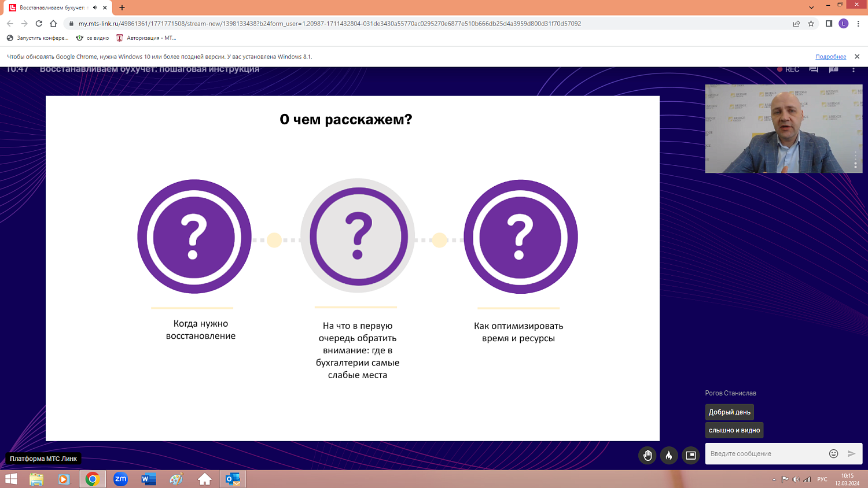Toggle the raise hand control

[647, 455]
